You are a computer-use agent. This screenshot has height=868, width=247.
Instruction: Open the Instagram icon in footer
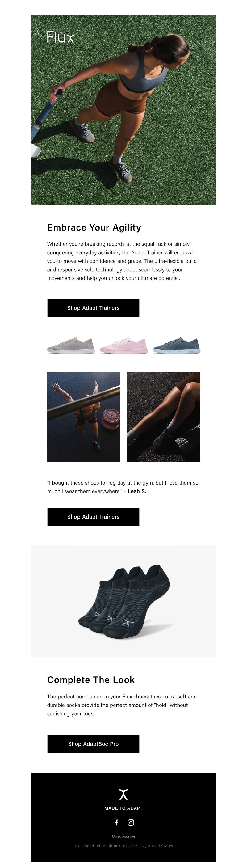pos(131,823)
